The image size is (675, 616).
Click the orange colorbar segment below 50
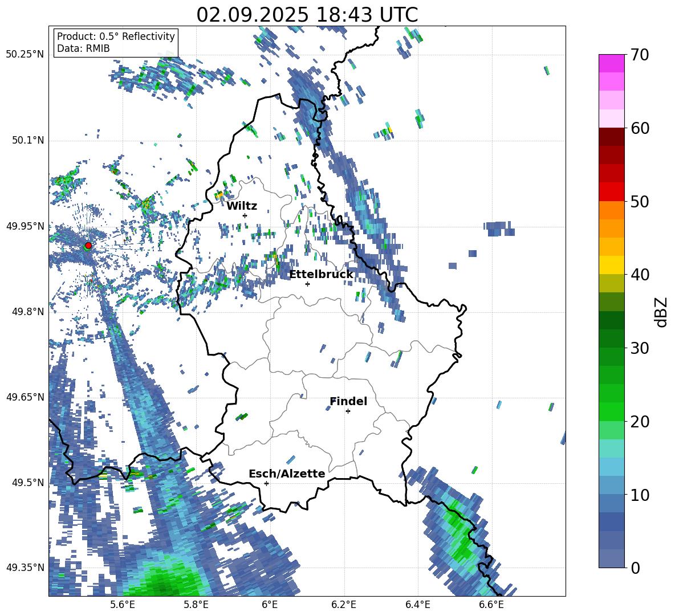point(611,210)
